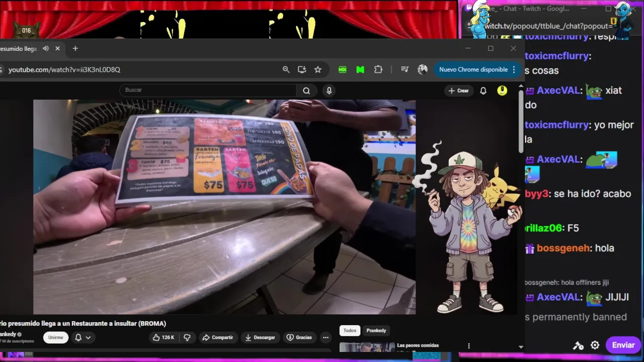Screen dimensions: 644x362
Task: Open Twitch mod tools gavel icon
Action: 578,345
